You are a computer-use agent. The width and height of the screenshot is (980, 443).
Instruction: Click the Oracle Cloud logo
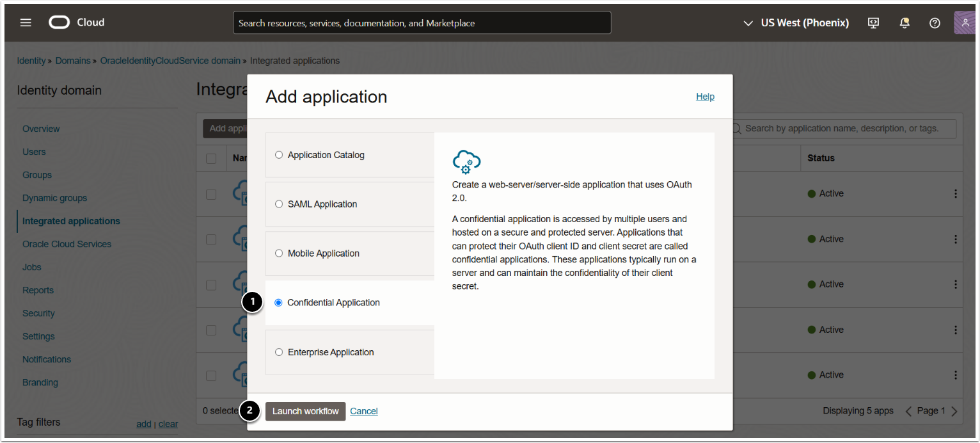click(x=77, y=22)
